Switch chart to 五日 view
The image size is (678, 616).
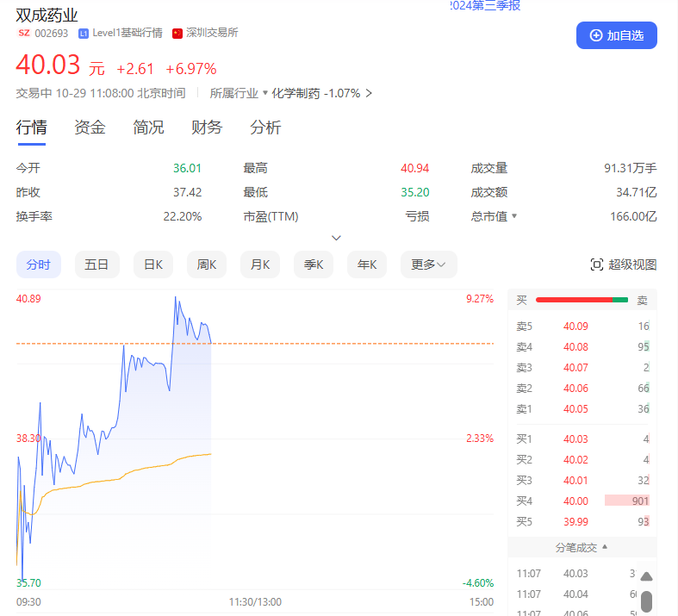pos(96,265)
